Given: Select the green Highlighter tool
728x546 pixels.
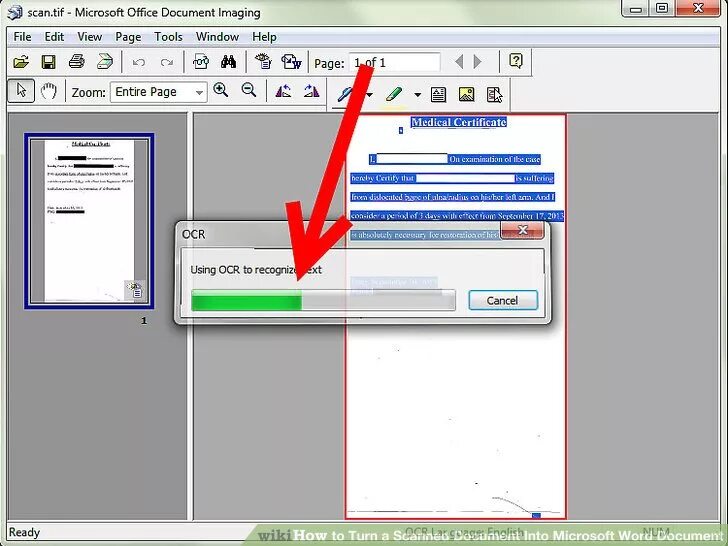Looking at the screenshot, I should tap(394, 94).
